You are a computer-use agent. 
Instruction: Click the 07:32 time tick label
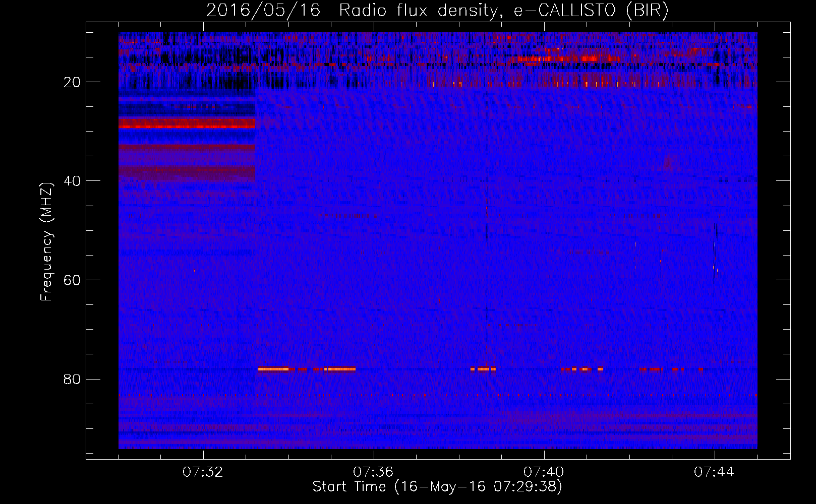coord(203,472)
